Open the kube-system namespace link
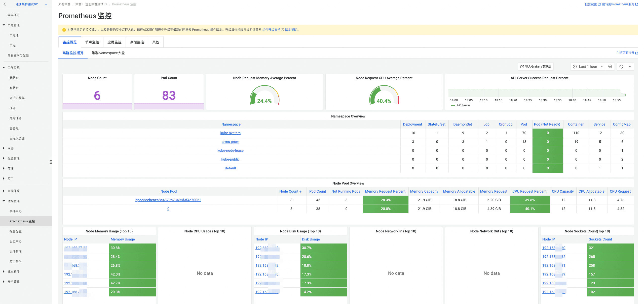Image resolution: width=644 pixels, height=304 pixels. 230,133
